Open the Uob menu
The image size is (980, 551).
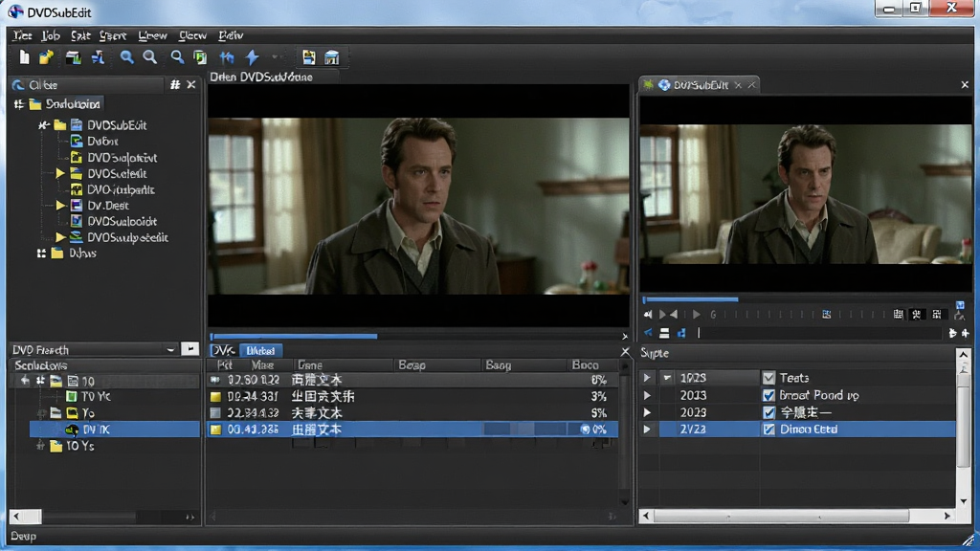click(51, 35)
